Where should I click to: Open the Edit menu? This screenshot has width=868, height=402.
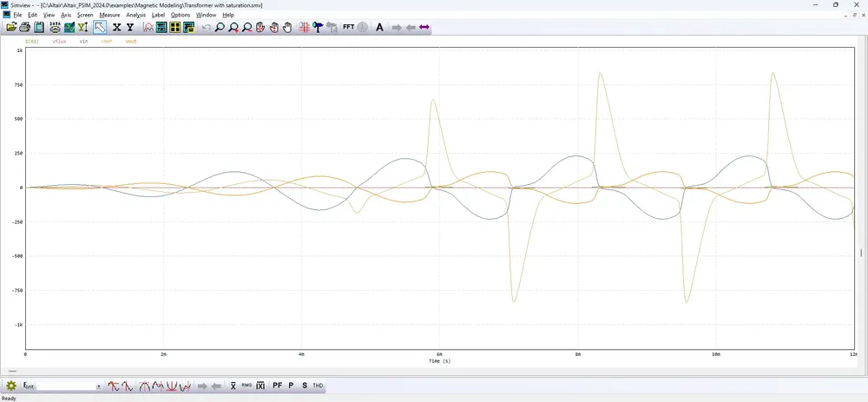pyautogui.click(x=33, y=15)
